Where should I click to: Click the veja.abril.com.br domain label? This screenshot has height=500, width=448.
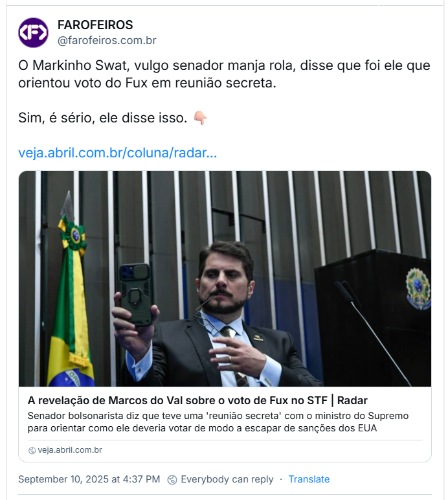click(x=70, y=450)
